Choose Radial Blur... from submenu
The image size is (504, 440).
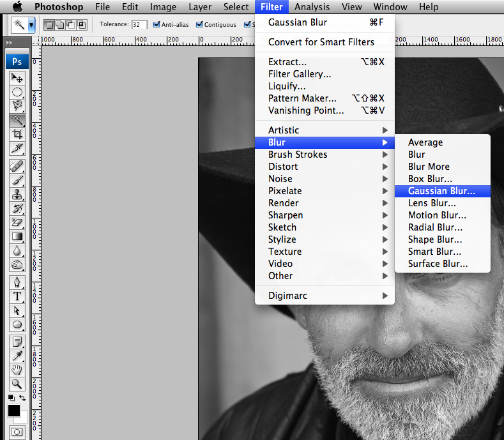(443, 227)
